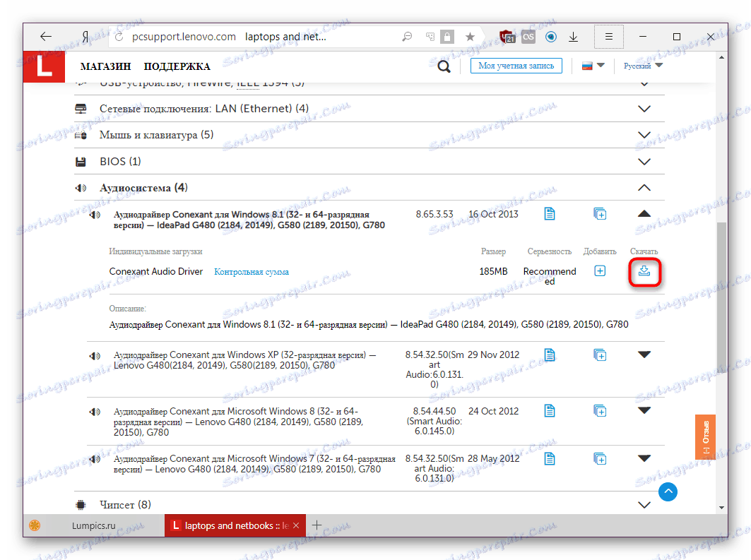This screenshot has width=751, height=560.
Task: Click the '29 Nov 2012' date
Action: [x=493, y=355]
